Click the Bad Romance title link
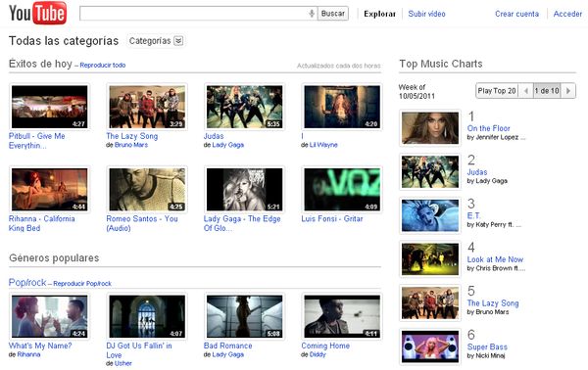The height and width of the screenshot is (370, 588). [228, 346]
